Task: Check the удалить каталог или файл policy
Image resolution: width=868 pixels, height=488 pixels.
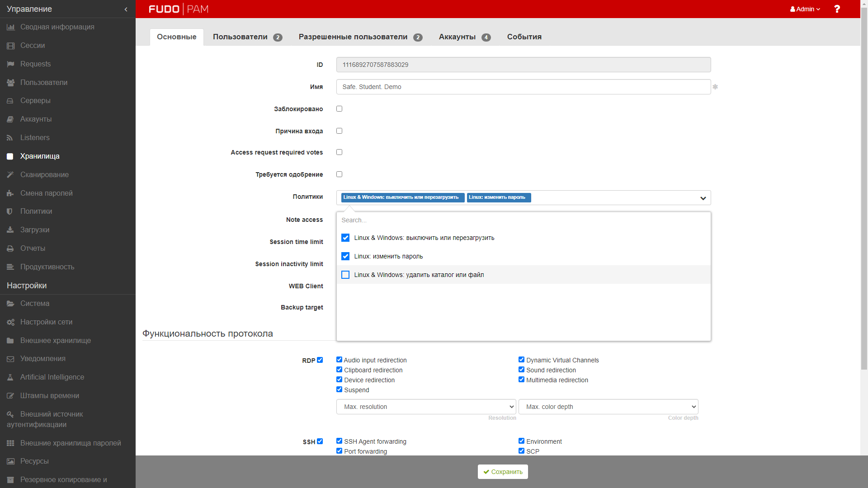Action: [345, 275]
